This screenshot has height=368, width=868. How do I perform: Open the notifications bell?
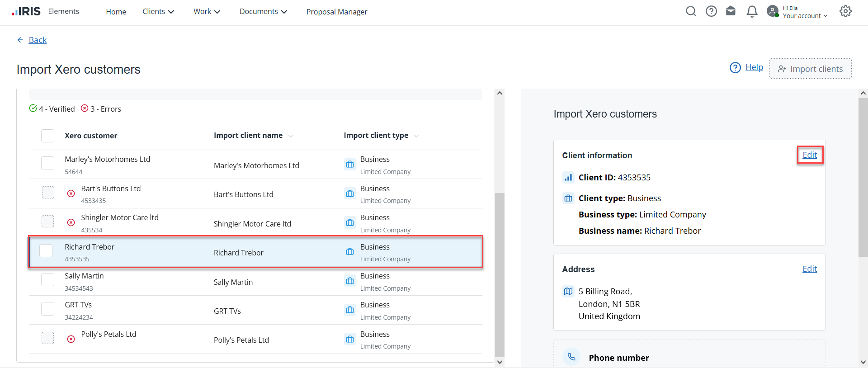click(x=752, y=11)
